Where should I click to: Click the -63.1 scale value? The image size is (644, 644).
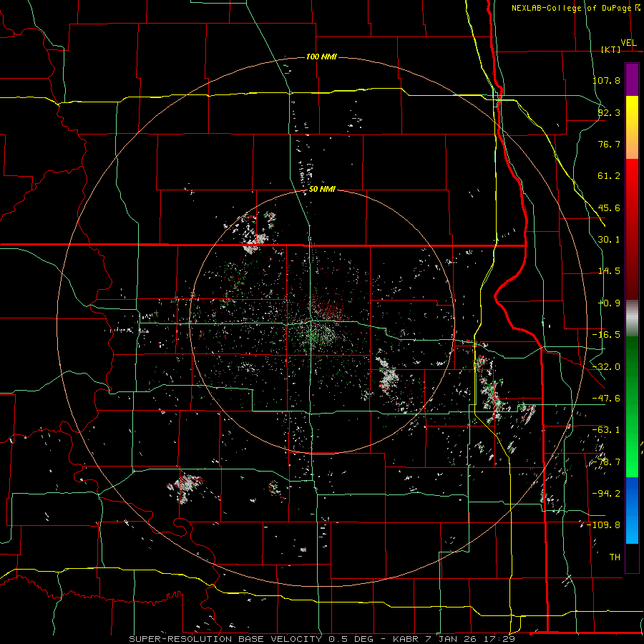pyautogui.click(x=606, y=430)
